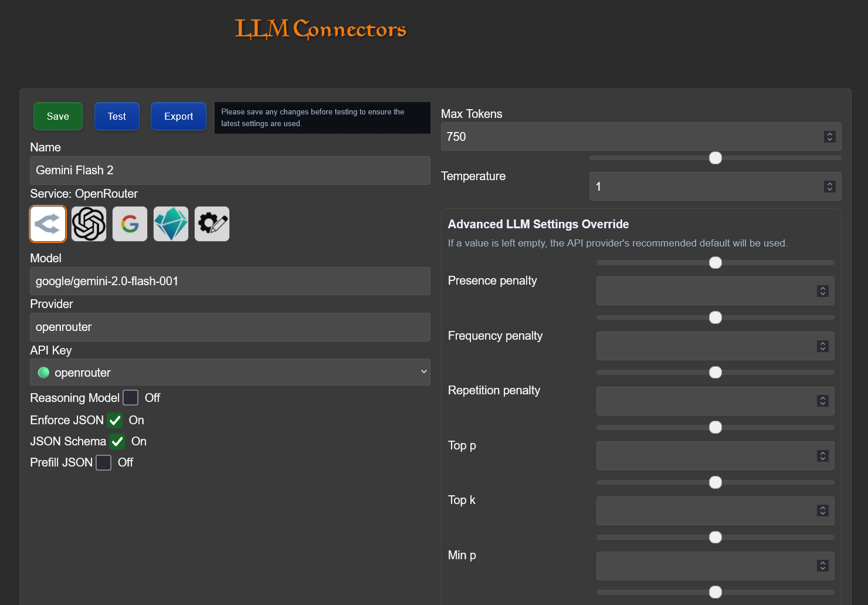
Task: Select the OpenAI service icon
Action: point(89,224)
